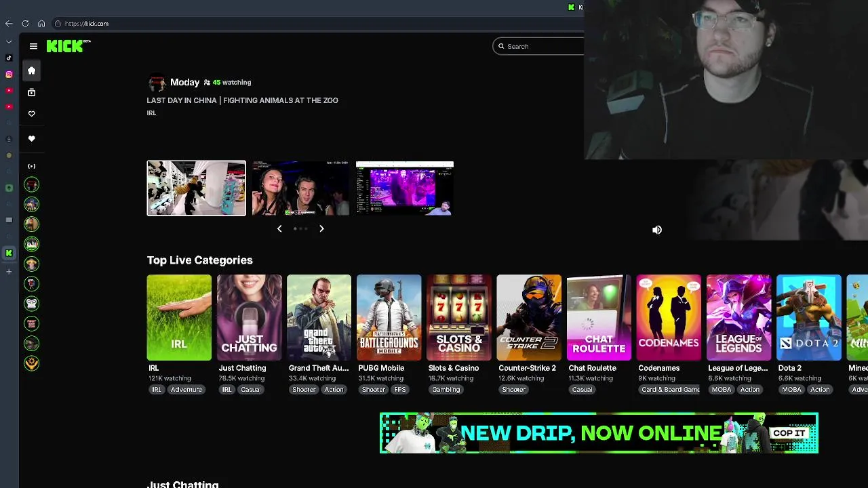The image size is (868, 488).
Task: Open the Dota 2 category card
Action: point(808,317)
